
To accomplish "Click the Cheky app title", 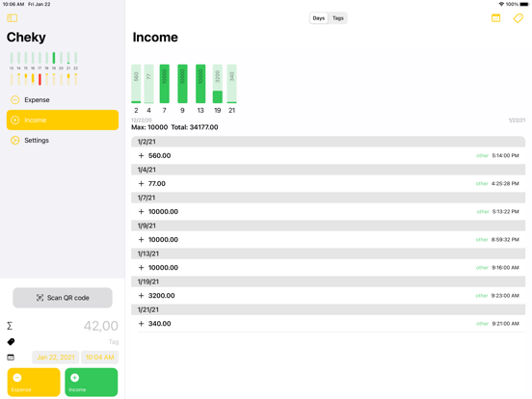I will coord(26,38).
